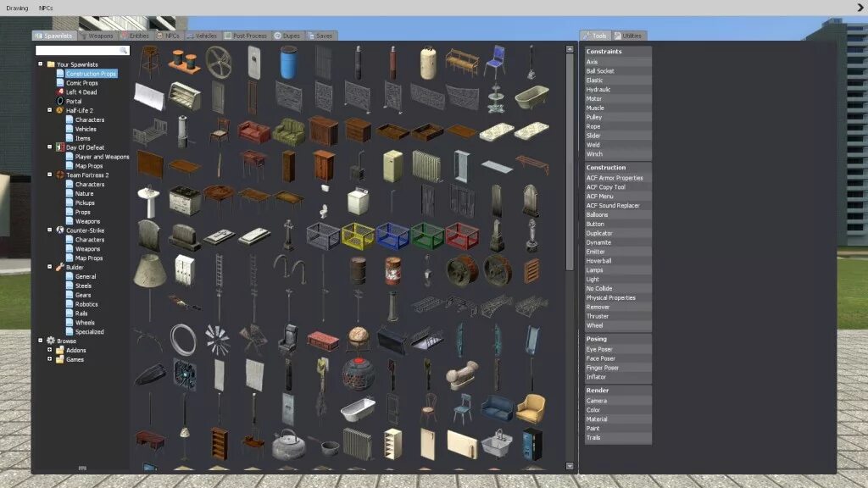Spawn the old radiator prop
868x488 pixels.
pos(427,166)
